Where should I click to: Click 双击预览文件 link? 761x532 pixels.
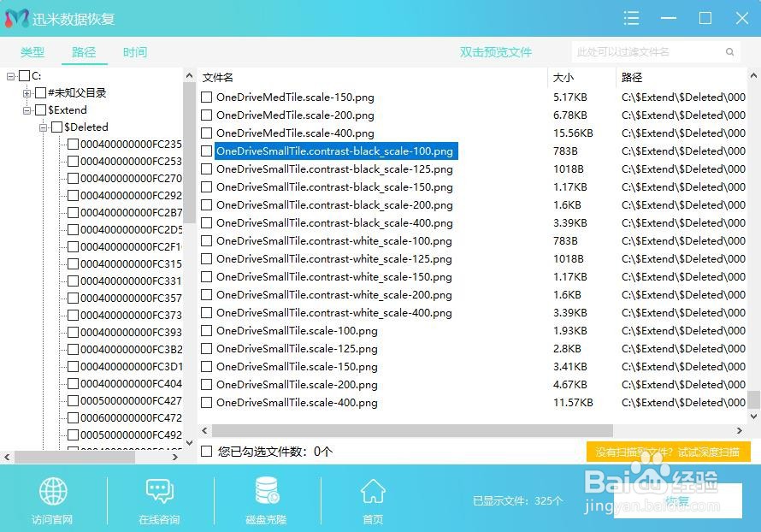pyautogui.click(x=496, y=52)
